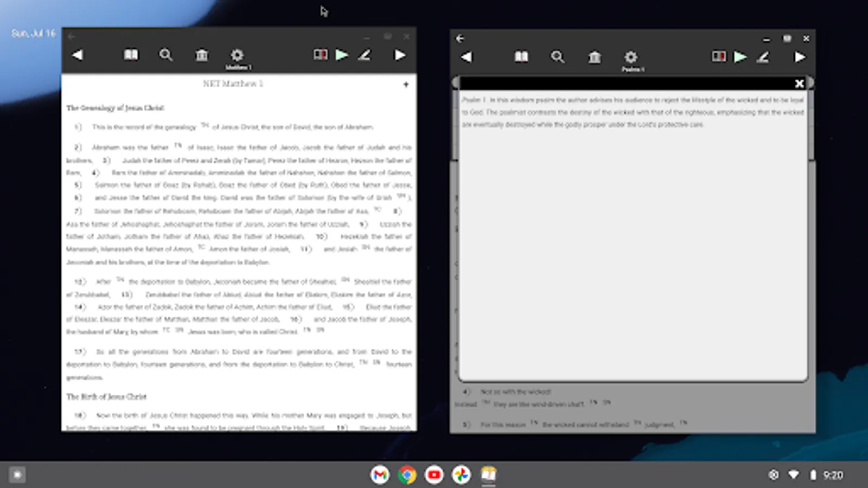Open the pencil notes tool in Psalms window
This screenshot has height=488, width=868.
click(x=763, y=57)
